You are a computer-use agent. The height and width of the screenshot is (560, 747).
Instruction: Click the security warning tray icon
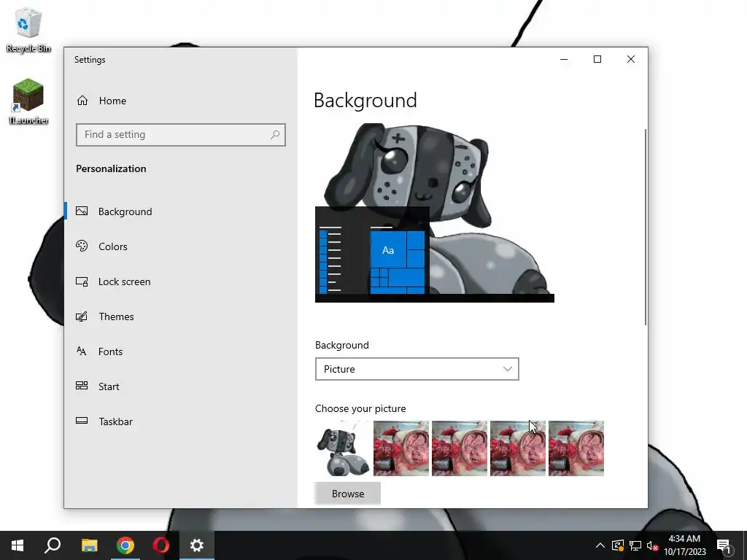point(618,545)
